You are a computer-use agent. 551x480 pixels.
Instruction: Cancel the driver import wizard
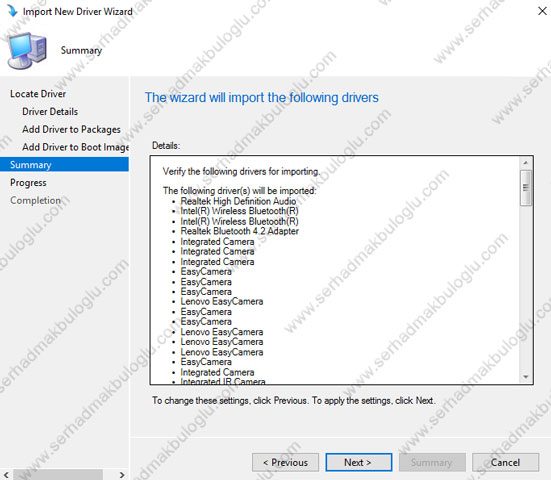click(505, 462)
